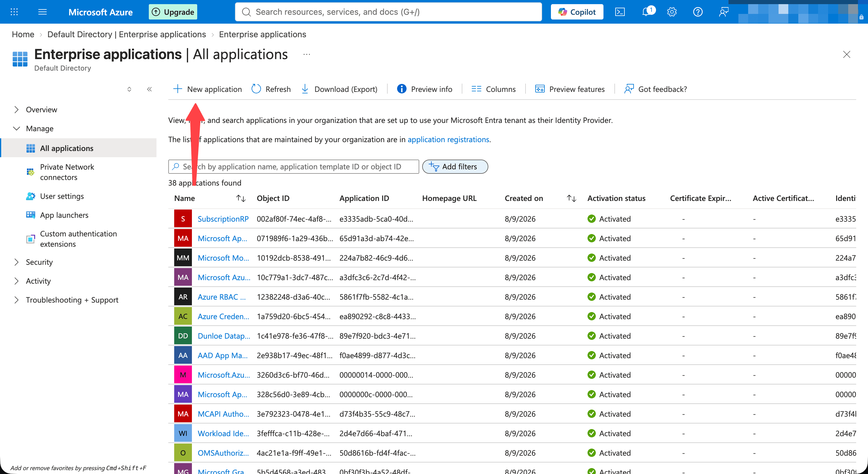868x474 pixels.
Task: Open the Azure RBAC application link
Action: click(x=221, y=297)
